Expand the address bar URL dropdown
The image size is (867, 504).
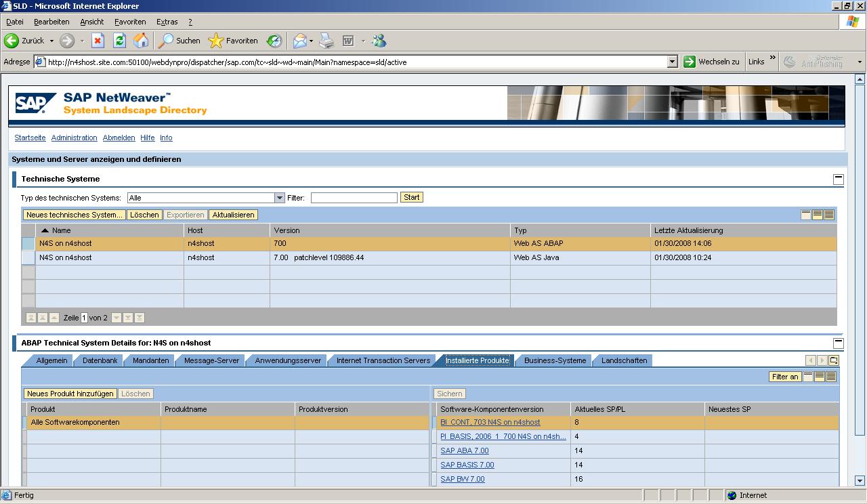[x=672, y=62]
